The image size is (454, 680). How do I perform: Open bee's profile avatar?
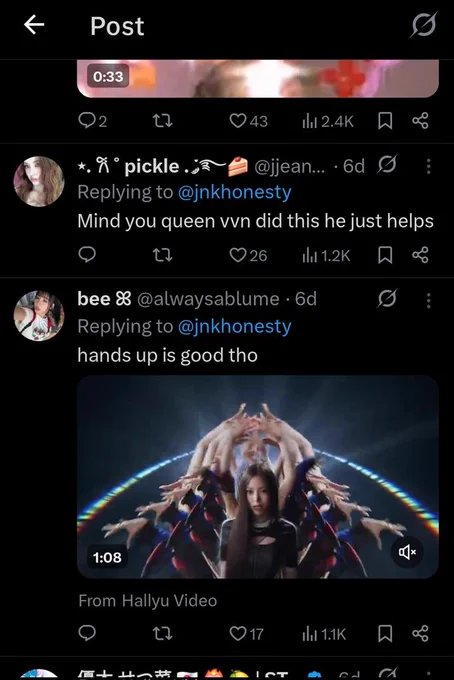[39, 315]
